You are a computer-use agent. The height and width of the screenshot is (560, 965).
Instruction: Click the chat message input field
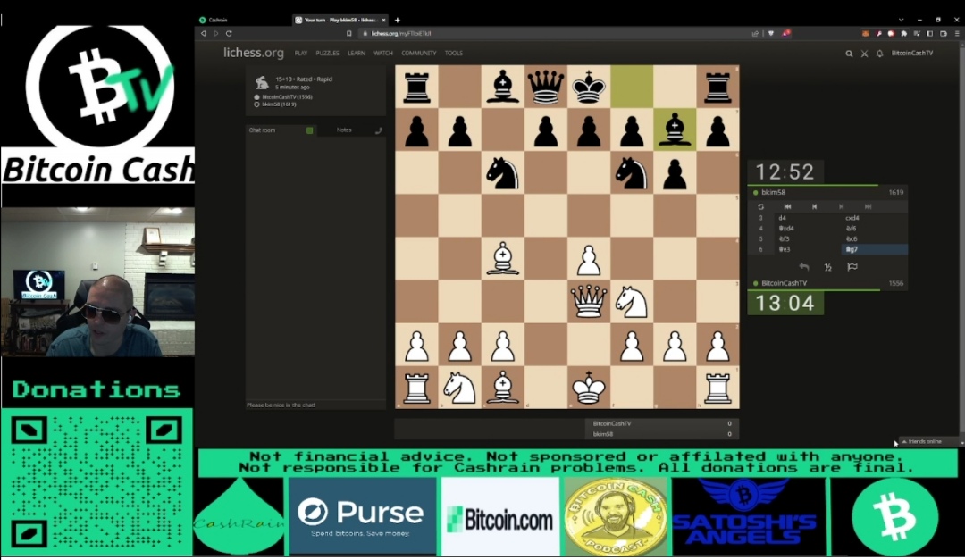pos(315,405)
